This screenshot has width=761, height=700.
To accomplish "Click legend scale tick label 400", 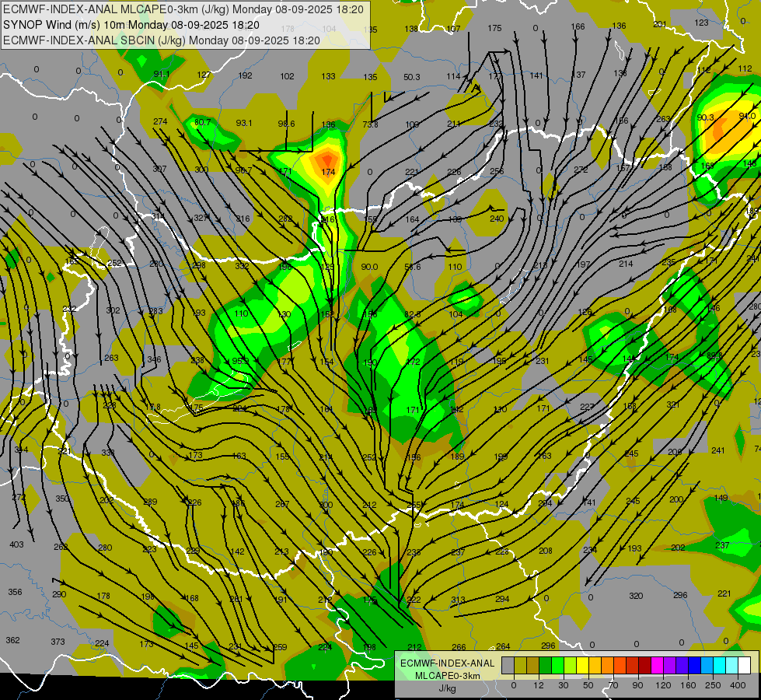I will [738, 686].
